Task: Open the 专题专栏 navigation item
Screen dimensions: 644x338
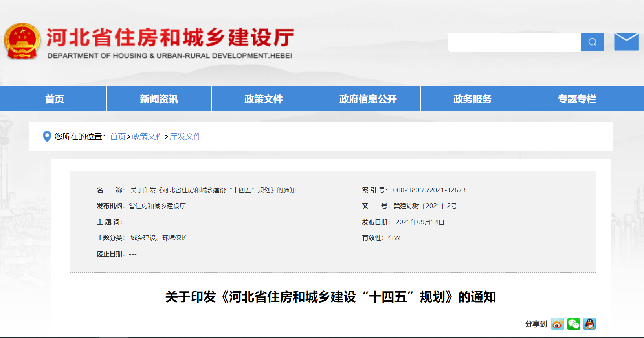Action: pos(577,99)
